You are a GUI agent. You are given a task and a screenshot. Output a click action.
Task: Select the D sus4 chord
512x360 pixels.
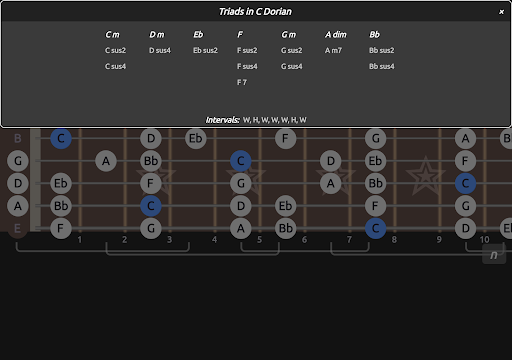point(160,50)
